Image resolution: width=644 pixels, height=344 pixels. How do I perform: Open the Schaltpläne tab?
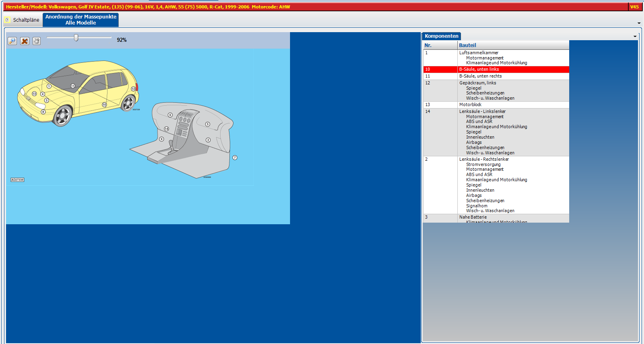(22, 20)
